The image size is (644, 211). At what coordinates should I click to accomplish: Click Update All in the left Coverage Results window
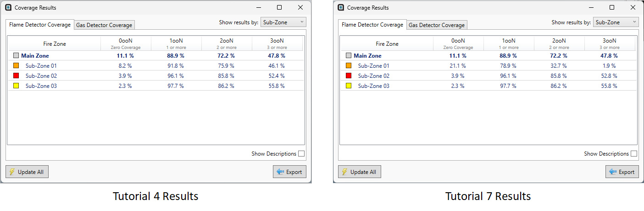pyautogui.click(x=27, y=172)
